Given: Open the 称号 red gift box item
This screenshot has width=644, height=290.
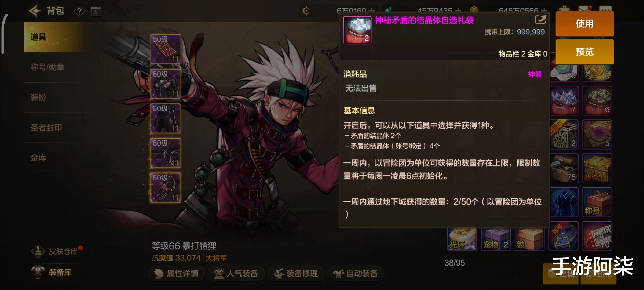Looking at the screenshot, I should (597, 202).
